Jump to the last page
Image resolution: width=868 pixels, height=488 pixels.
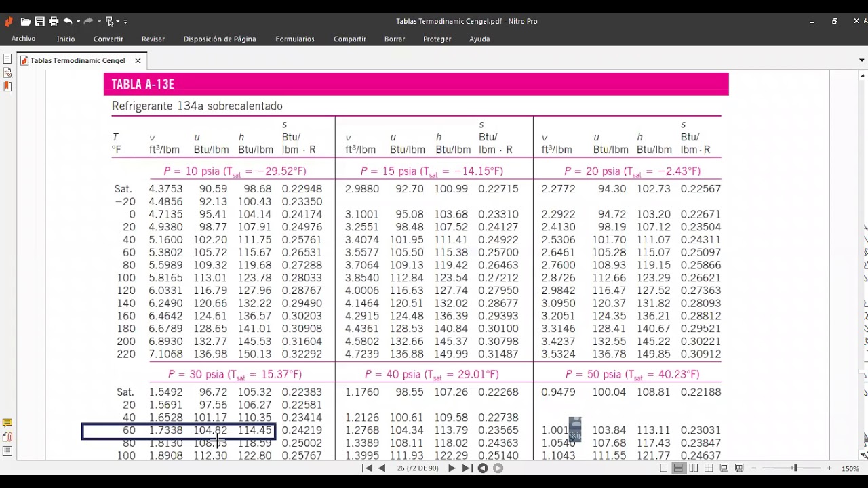coord(467,468)
